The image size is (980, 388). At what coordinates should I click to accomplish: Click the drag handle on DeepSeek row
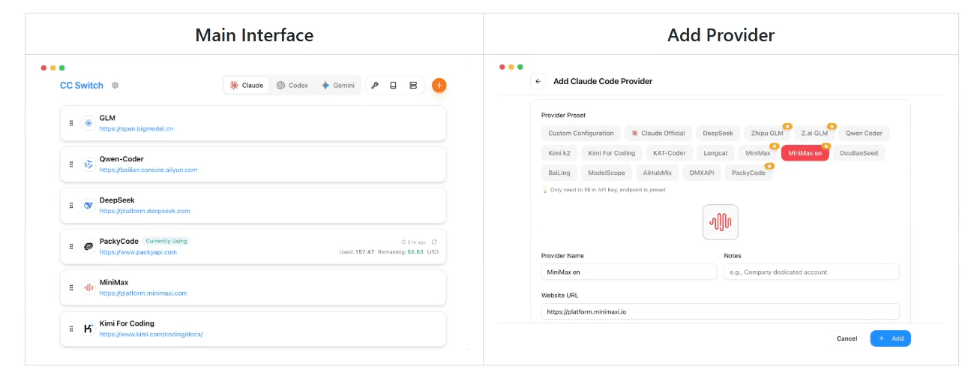(71, 205)
